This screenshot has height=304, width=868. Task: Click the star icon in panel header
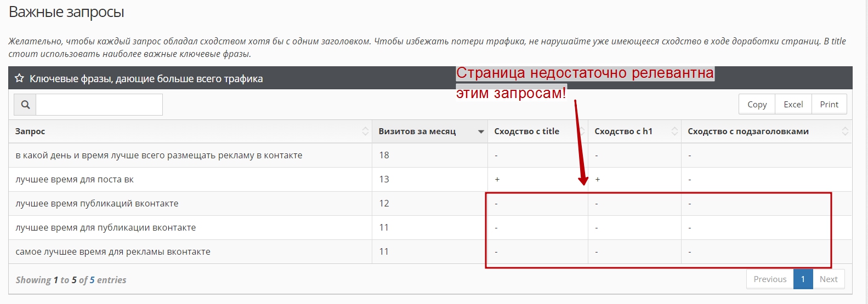click(19, 78)
